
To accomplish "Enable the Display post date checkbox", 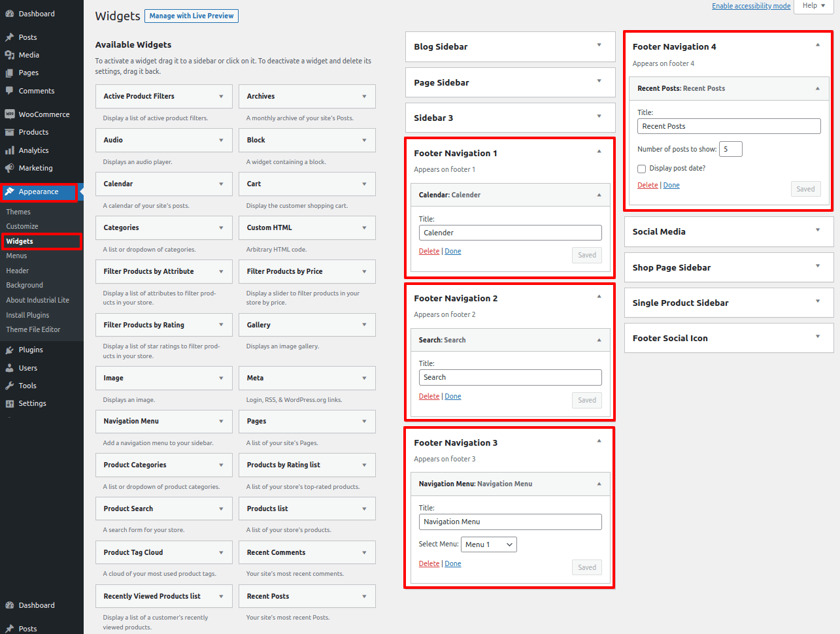I will 642,169.
